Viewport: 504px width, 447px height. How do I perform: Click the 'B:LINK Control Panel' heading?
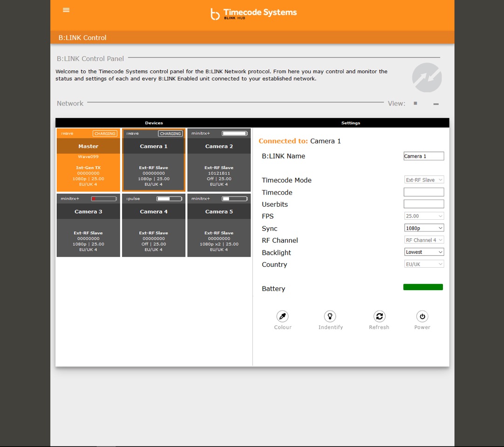pyautogui.click(x=90, y=59)
